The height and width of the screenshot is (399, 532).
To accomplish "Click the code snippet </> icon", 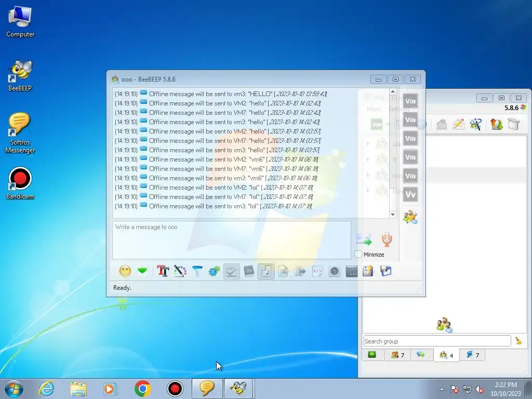I will (317, 271).
